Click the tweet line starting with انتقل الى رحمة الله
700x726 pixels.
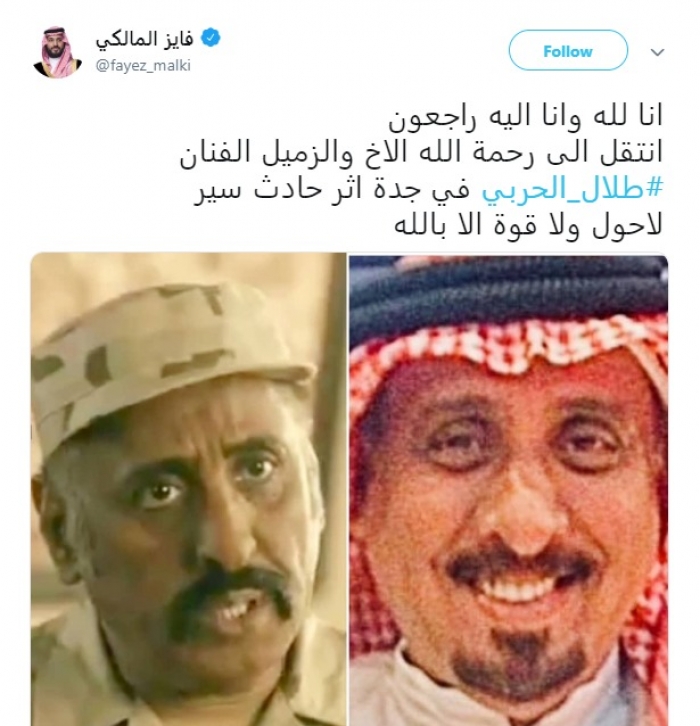pyautogui.click(x=421, y=153)
